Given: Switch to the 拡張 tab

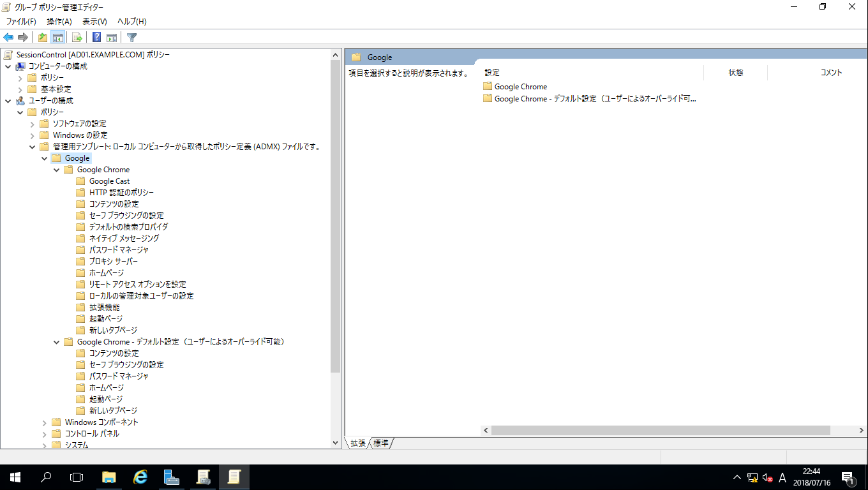Looking at the screenshot, I should (358, 443).
